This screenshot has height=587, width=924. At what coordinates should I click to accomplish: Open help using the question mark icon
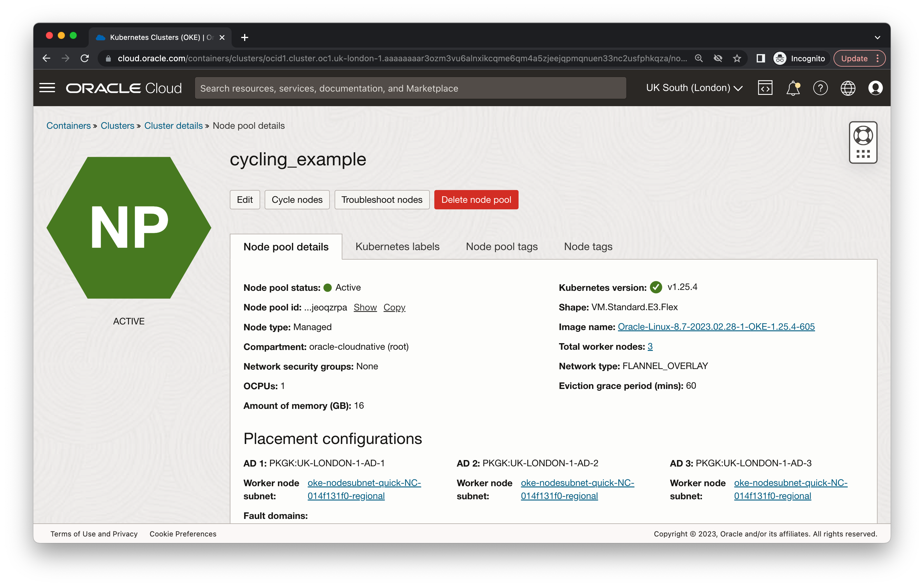(x=821, y=88)
